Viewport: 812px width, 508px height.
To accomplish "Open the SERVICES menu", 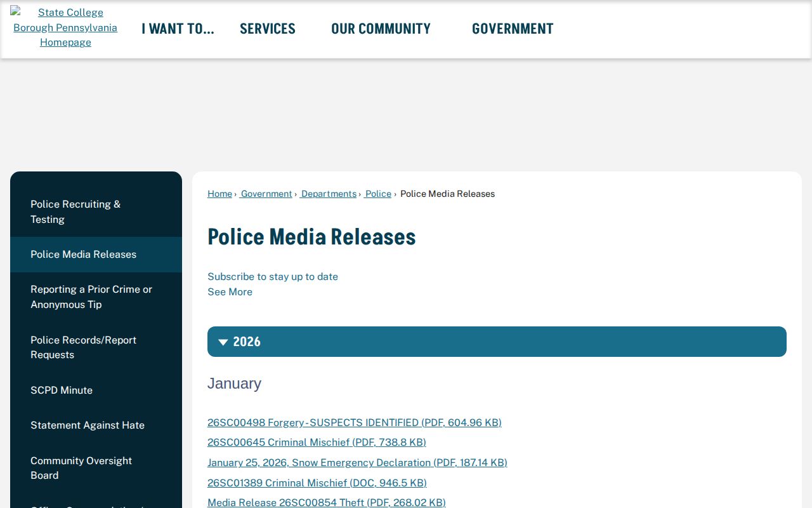I will tap(268, 29).
